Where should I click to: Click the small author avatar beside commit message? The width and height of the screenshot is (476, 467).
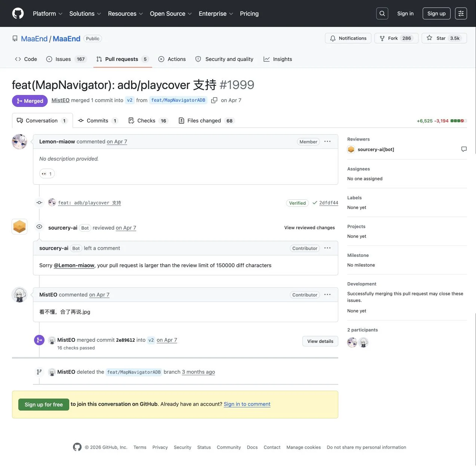[52, 202]
